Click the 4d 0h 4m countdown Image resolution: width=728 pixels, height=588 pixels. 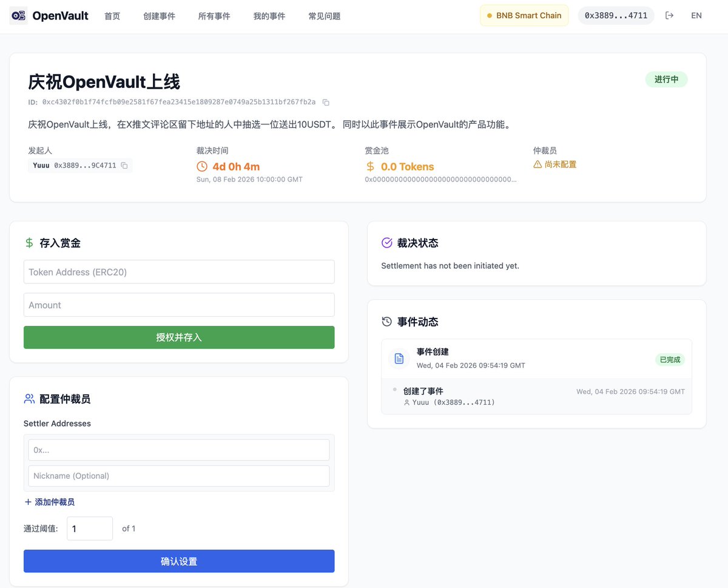coord(236,167)
